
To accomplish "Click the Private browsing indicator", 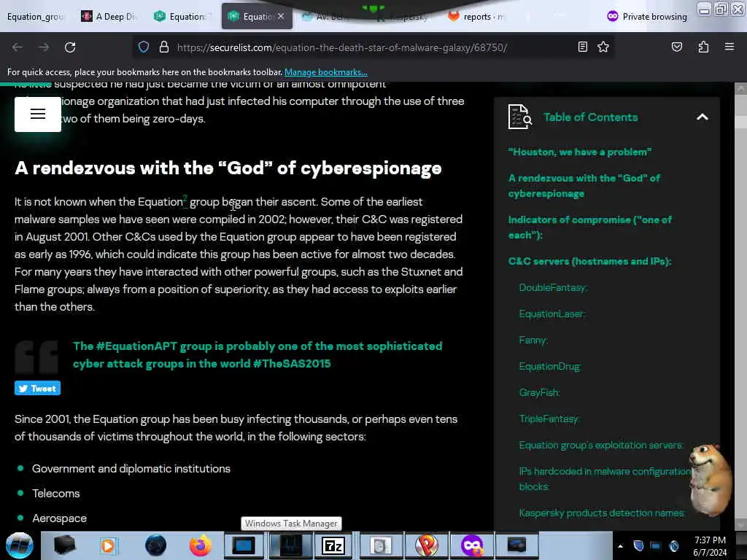I will click(x=647, y=17).
